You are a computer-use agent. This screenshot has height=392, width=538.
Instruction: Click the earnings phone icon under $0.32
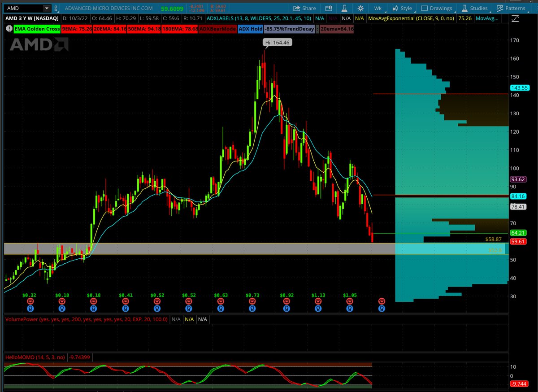tap(30, 301)
